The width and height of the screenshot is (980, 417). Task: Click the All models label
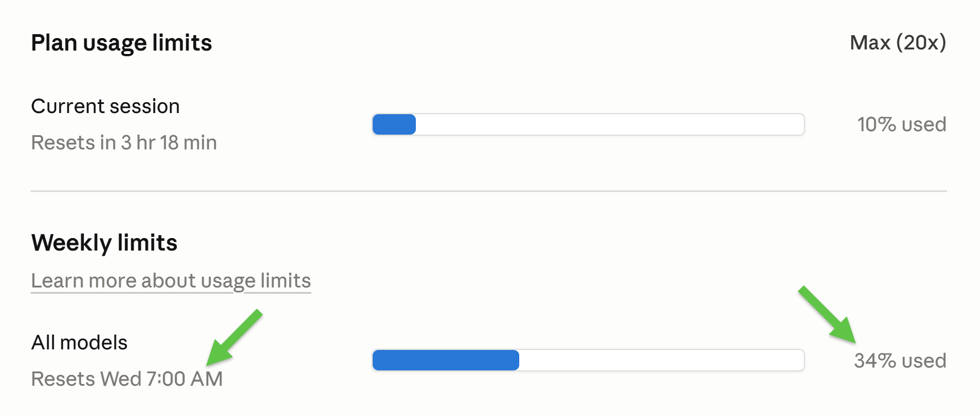click(80, 343)
